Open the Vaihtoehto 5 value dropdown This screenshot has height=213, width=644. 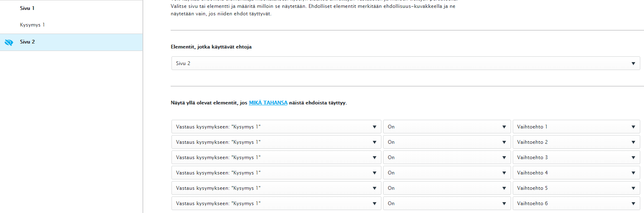[x=576, y=188]
